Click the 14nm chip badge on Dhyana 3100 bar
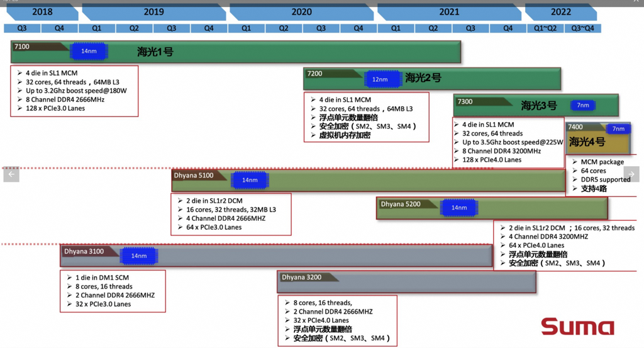This screenshot has width=644, height=348. (139, 255)
